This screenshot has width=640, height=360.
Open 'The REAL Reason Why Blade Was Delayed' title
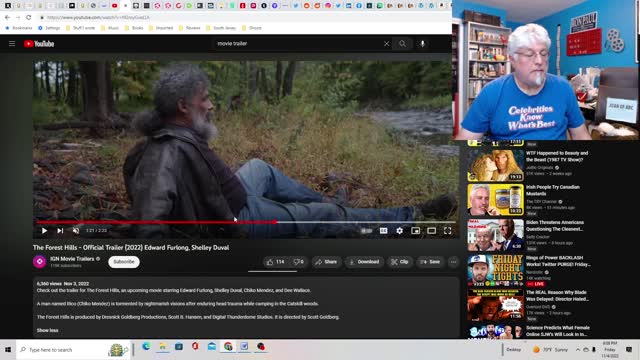[557, 296]
